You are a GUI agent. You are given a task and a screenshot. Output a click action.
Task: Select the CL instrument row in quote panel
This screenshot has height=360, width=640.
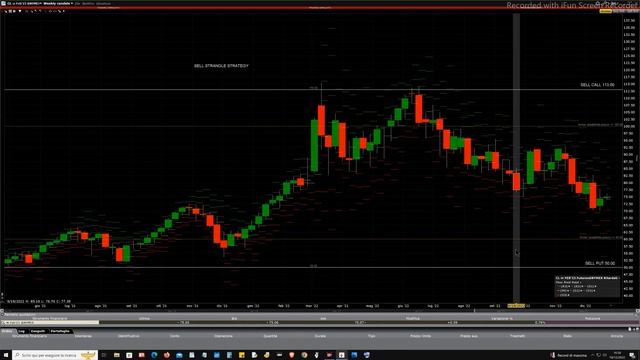click(x=320, y=322)
